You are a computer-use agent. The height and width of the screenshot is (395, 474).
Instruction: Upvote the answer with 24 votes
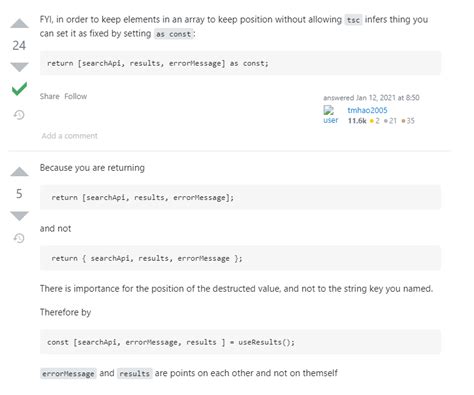(19, 24)
